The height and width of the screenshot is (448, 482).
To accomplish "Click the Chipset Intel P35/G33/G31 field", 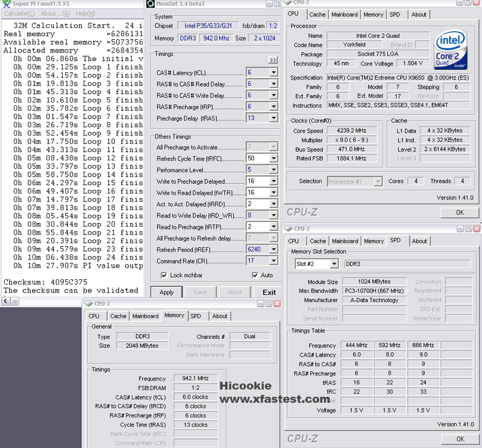I will click(x=208, y=26).
